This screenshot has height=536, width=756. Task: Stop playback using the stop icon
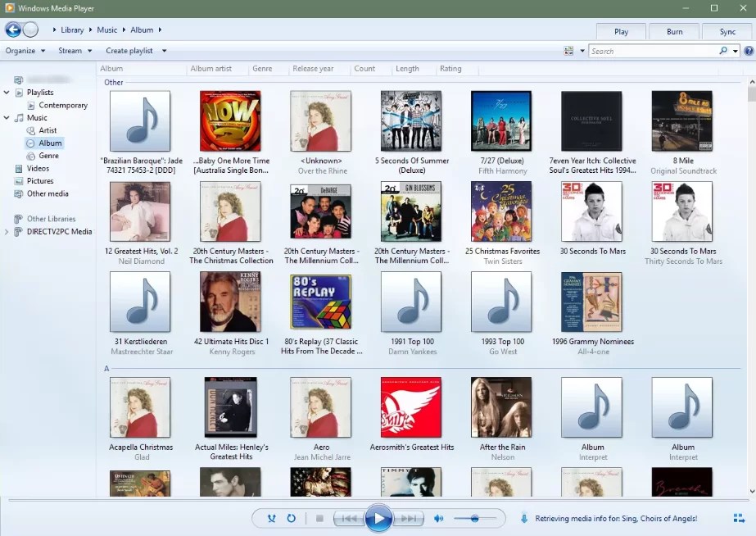coord(318,518)
